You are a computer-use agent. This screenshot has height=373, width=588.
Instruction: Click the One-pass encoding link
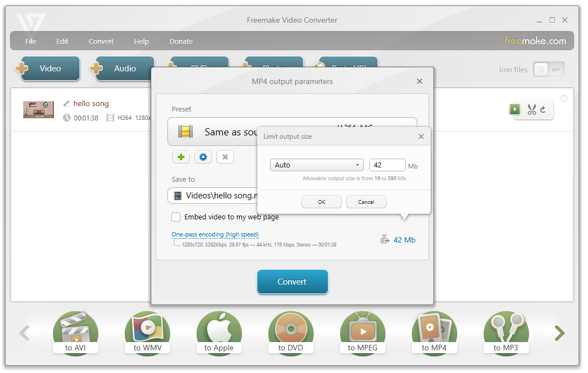tap(215, 234)
